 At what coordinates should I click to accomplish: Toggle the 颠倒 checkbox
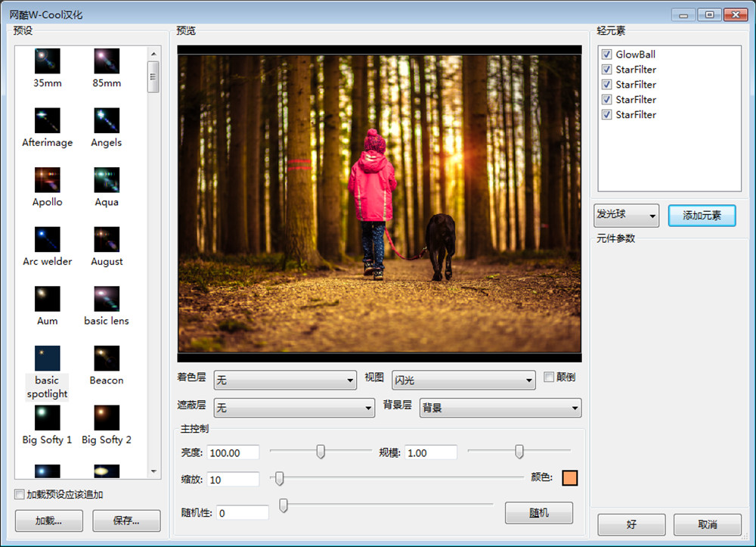(550, 378)
